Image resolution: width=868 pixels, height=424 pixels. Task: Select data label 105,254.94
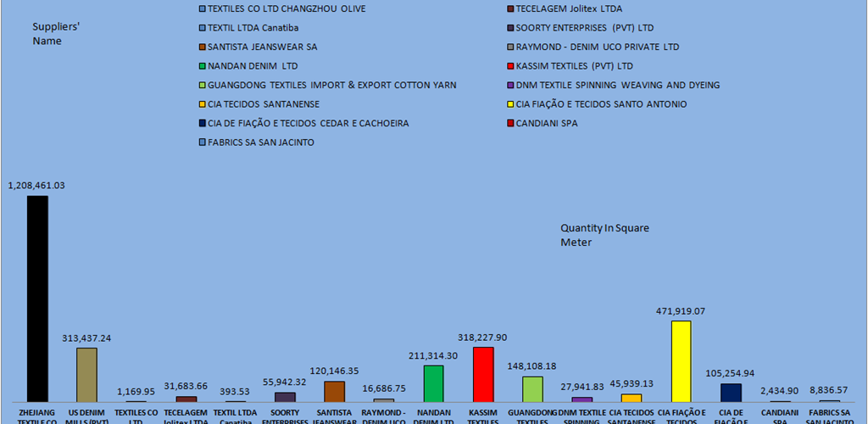point(730,373)
